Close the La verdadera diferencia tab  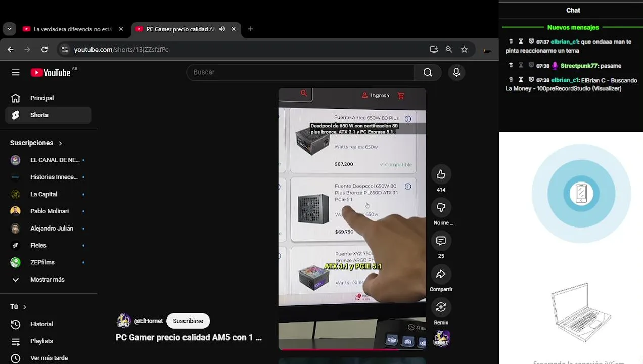tap(121, 29)
